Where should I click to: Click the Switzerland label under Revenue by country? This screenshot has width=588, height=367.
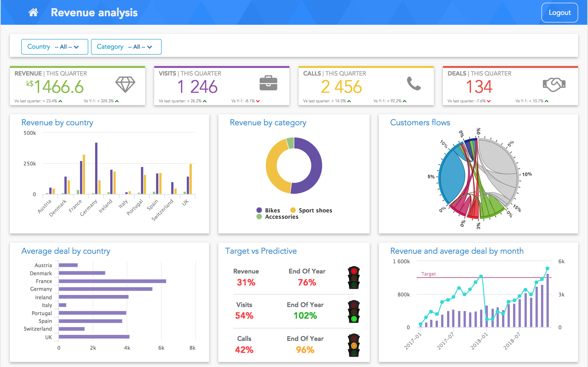click(163, 210)
